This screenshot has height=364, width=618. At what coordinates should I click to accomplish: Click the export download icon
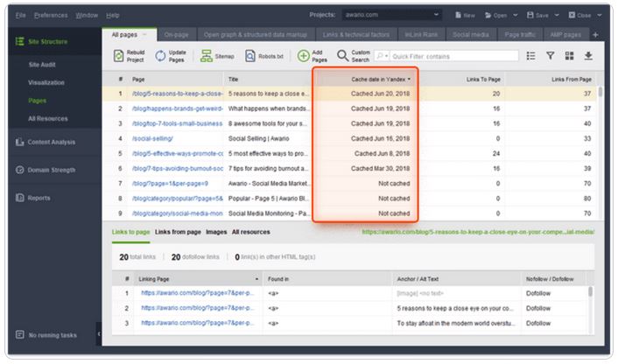pos(588,56)
